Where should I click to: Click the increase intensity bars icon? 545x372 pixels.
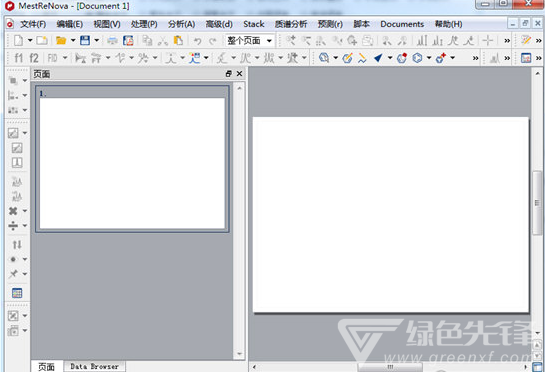pos(422,41)
